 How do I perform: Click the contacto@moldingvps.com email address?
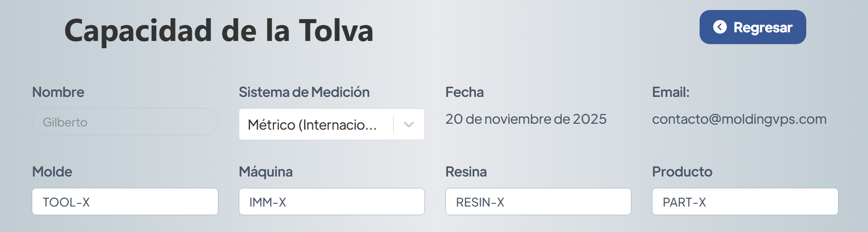(x=739, y=119)
